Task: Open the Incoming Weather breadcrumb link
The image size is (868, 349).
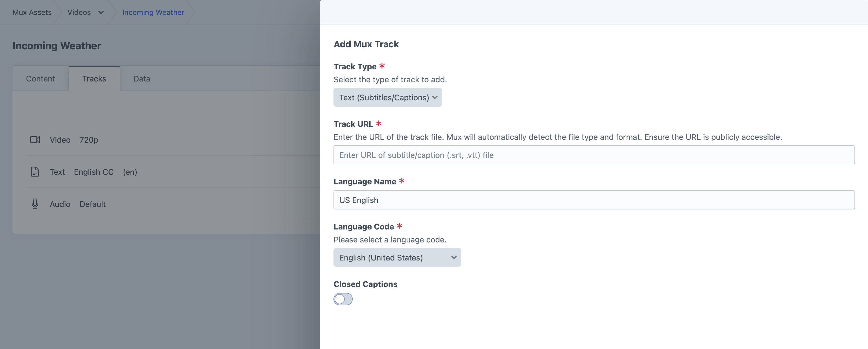Action: pos(153,12)
